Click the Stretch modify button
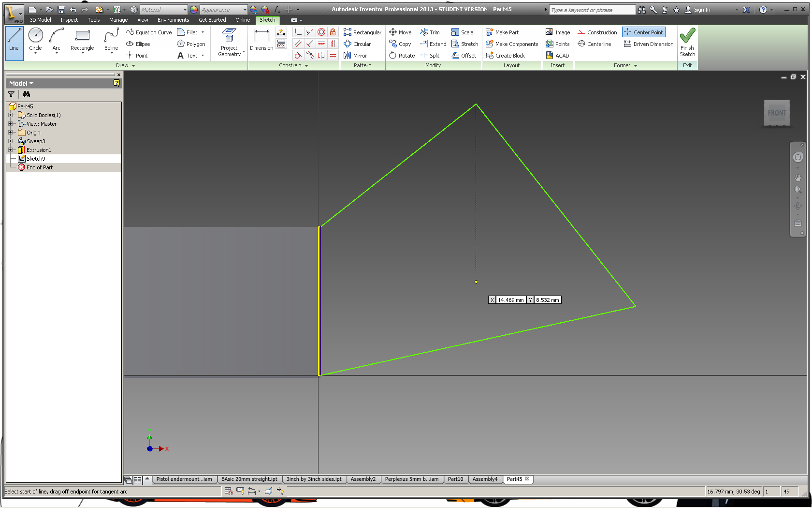The image size is (812, 508). [464, 44]
